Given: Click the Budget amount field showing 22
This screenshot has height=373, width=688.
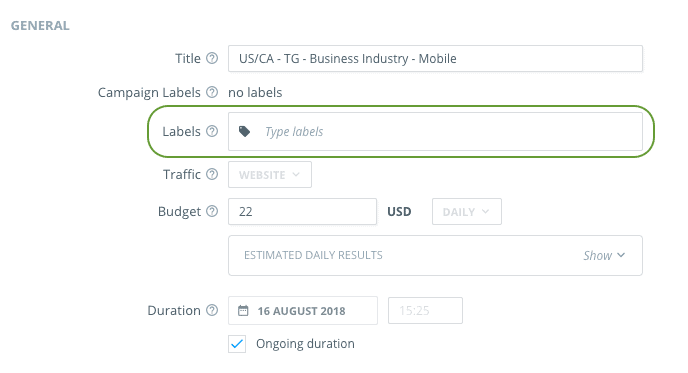Looking at the screenshot, I should pyautogui.click(x=302, y=212).
